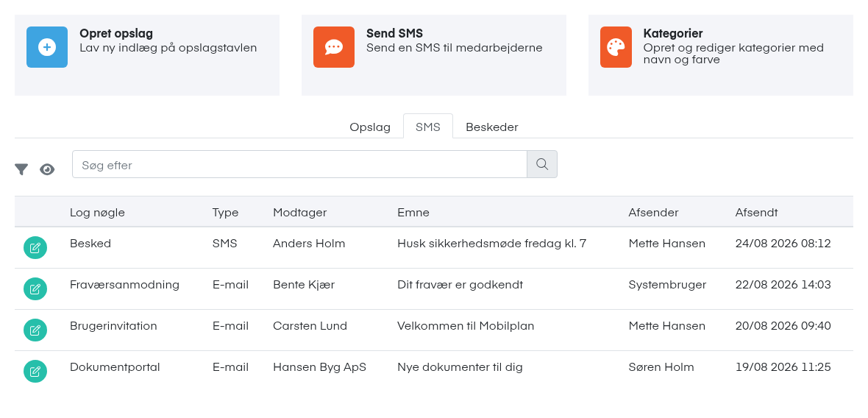Click the speech bubble Send SMS icon
Viewport: 868px width, 418px height.
334,47
